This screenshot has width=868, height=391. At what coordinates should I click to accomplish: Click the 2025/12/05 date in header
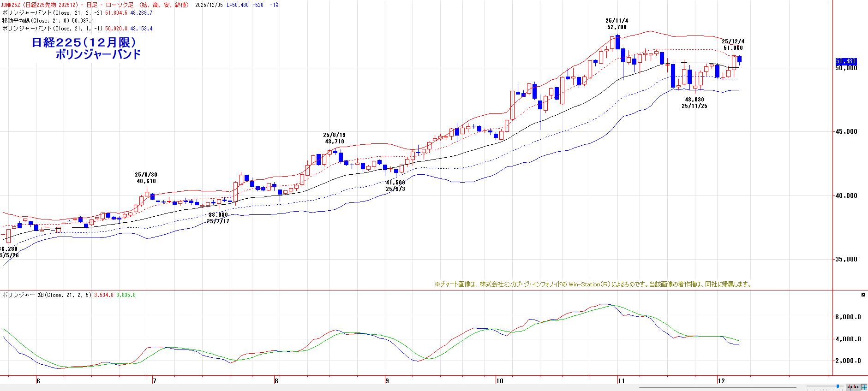tap(210, 5)
